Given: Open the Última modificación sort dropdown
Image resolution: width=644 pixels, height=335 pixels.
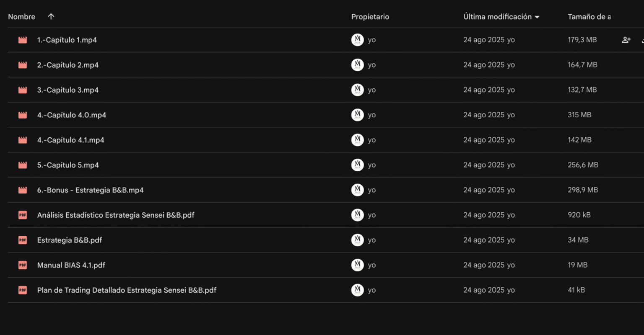Looking at the screenshot, I should [537, 17].
